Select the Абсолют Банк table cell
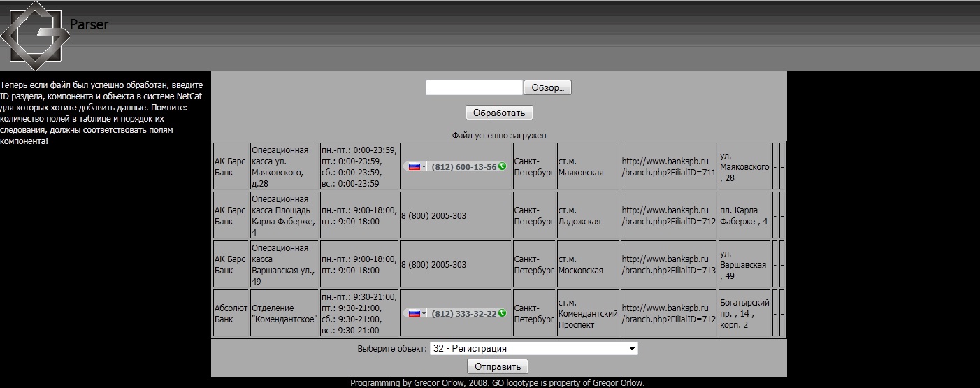The height and width of the screenshot is (388, 980). coord(231,314)
